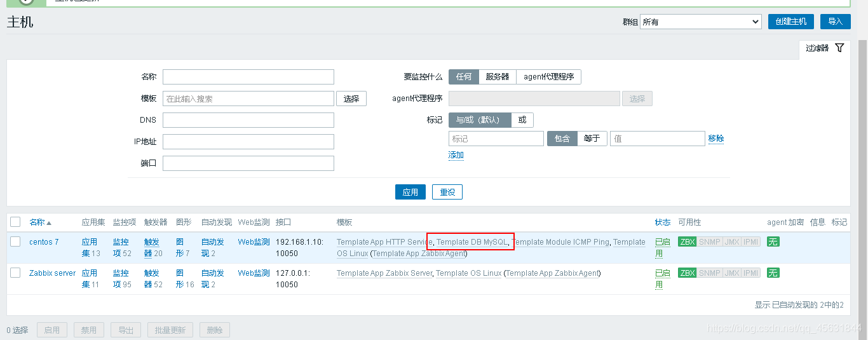Open the Zabbix server host link
This screenshot has height=340, width=868.
52,273
